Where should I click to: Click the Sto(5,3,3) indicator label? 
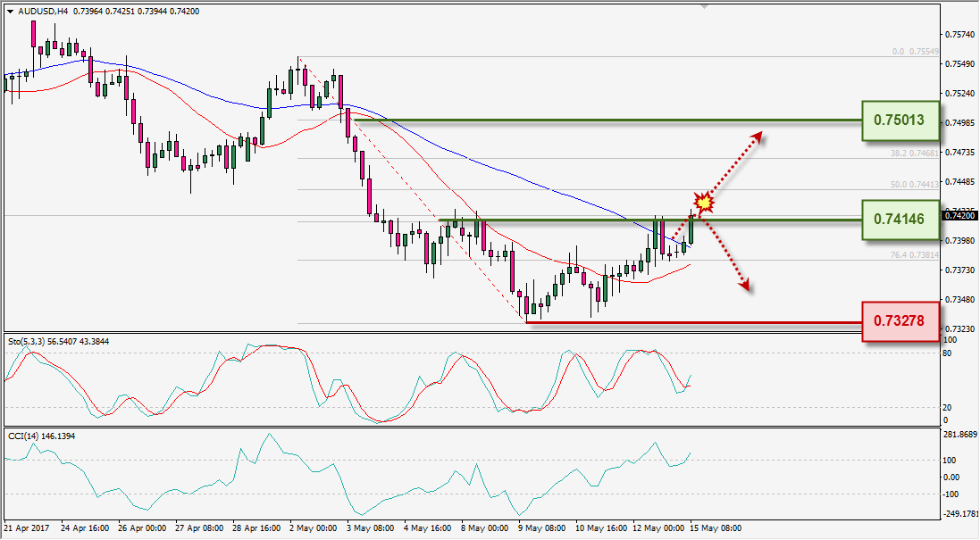[x=25, y=342]
